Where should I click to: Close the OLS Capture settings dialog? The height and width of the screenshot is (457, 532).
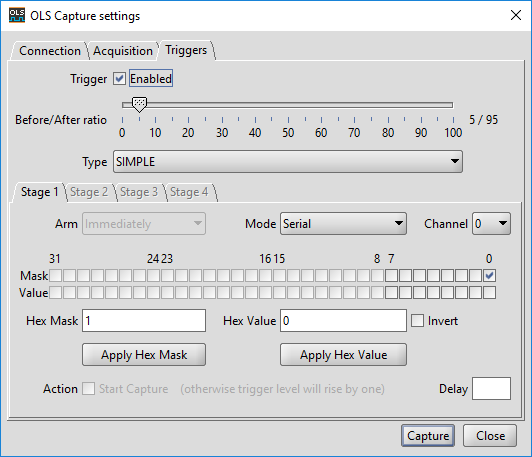[x=516, y=15]
